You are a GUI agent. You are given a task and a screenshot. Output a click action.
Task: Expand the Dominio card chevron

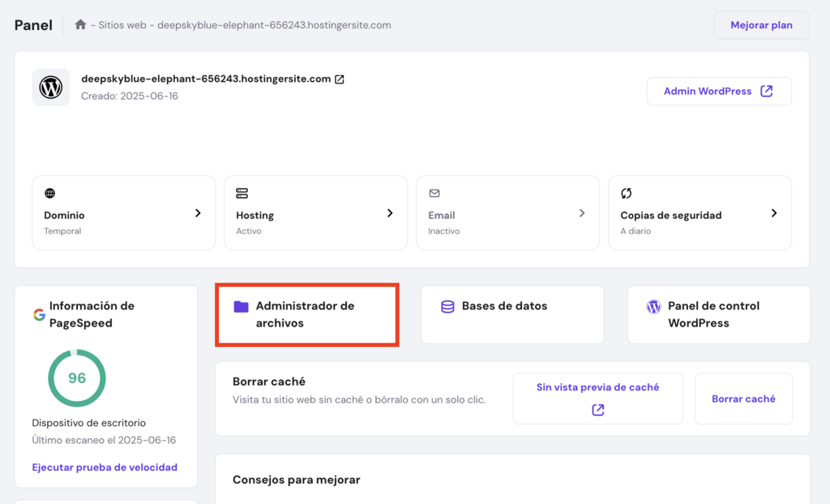click(x=197, y=213)
